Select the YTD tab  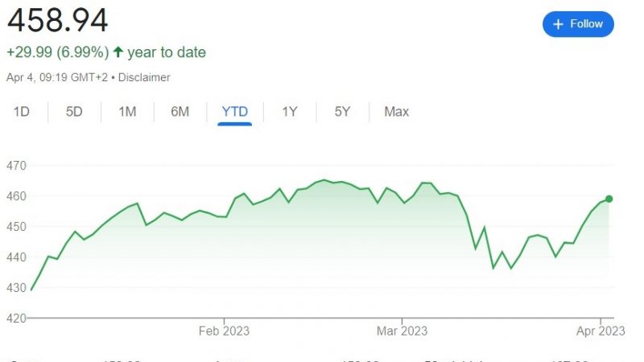[234, 112]
